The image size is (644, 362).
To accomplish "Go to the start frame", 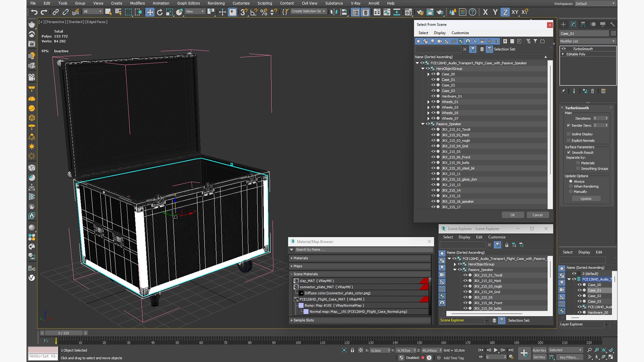I will [481, 350].
